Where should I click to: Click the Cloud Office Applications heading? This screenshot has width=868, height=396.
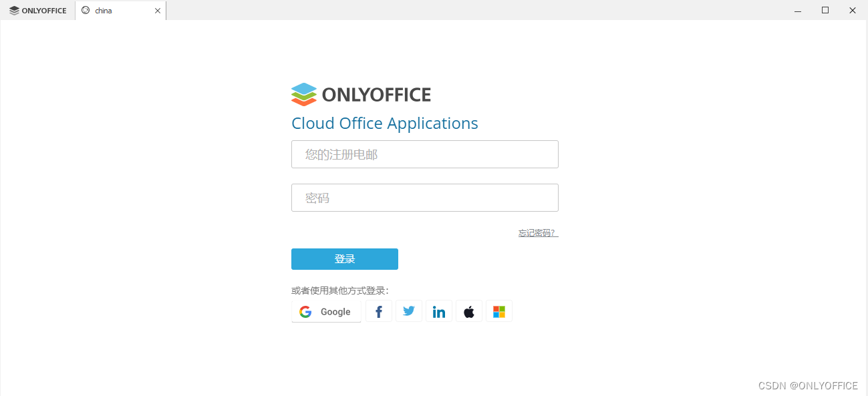(x=384, y=123)
